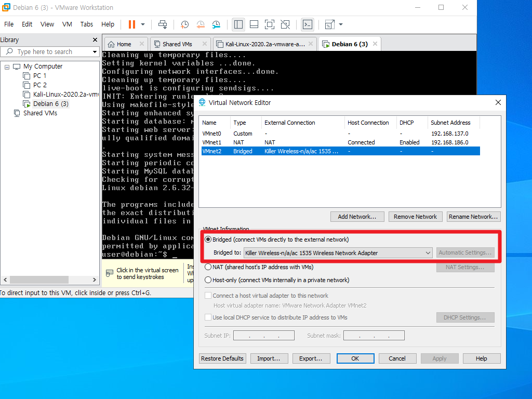Switch to Unity mode icon
The width and height of the screenshot is (532, 399).
pyautogui.click(x=285, y=24)
